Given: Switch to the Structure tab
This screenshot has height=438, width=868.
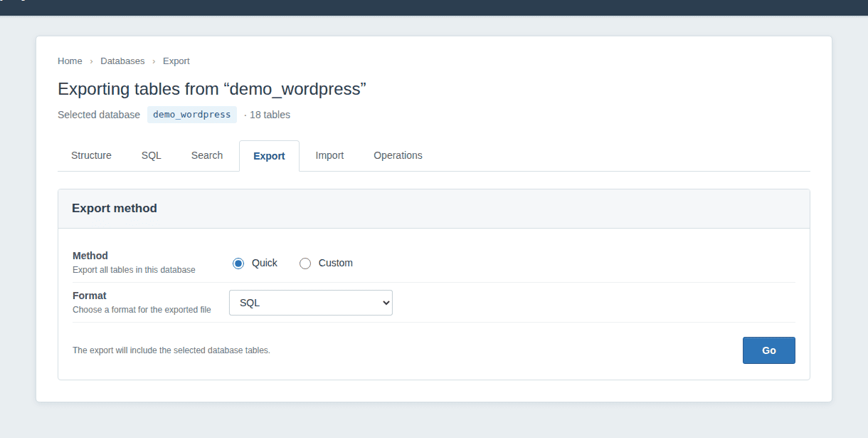Looking at the screenshot, I should pos(91,155).
